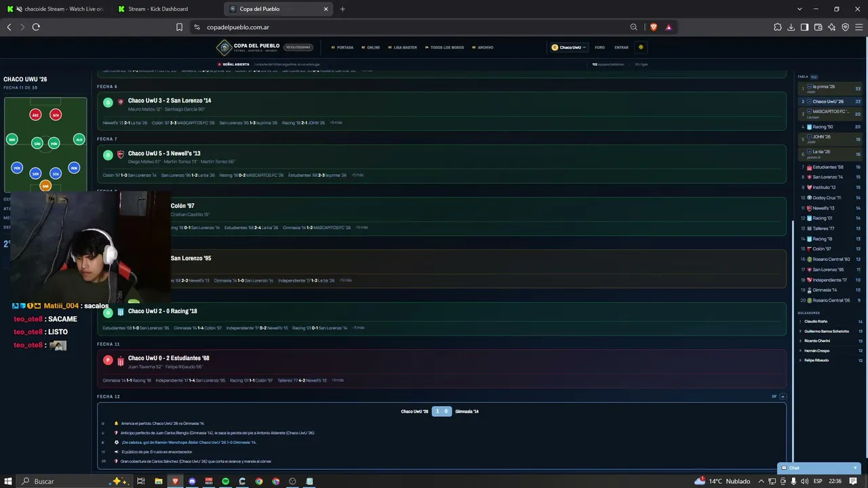Screen dimensions: 868x488
Task: Switch to the Stream - Kick Dashboard tab
Action: coord(163,9)
